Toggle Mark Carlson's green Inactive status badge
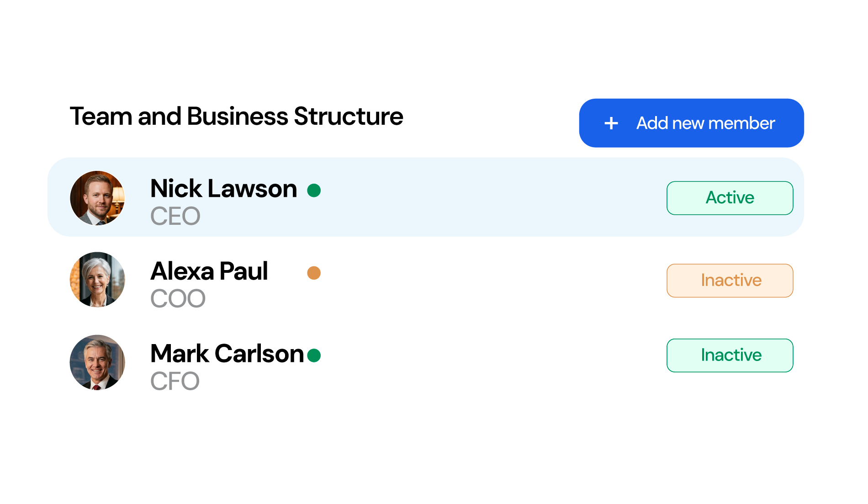Image resolution: width=868 pixels, height=504 pixels. [x=730, y=355]
